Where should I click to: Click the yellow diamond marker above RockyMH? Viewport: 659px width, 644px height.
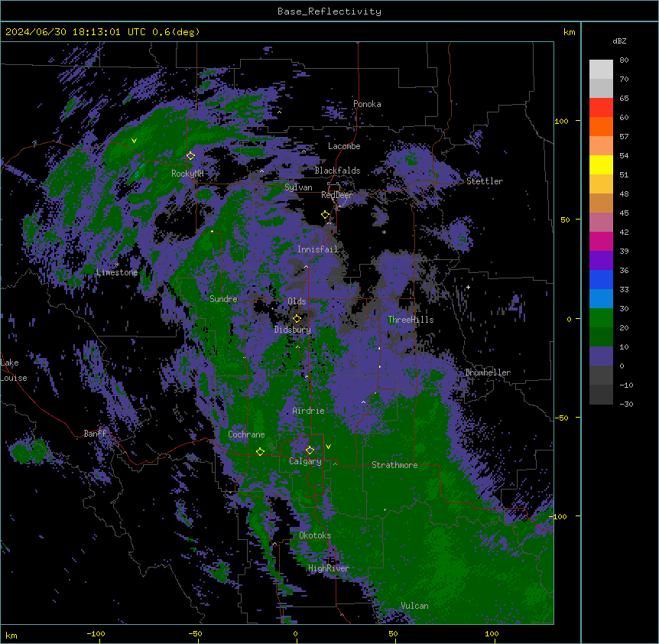pyautogui.click(x=190, y=156)
